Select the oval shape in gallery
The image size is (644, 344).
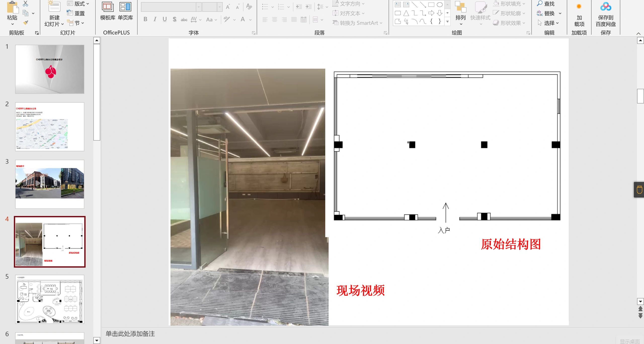[x=439, y=5]
